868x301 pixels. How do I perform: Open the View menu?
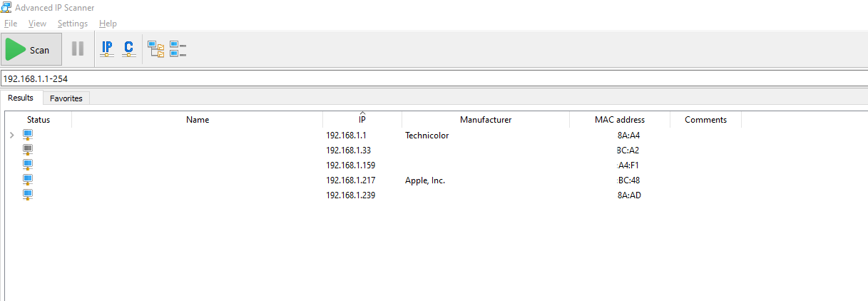37,24
